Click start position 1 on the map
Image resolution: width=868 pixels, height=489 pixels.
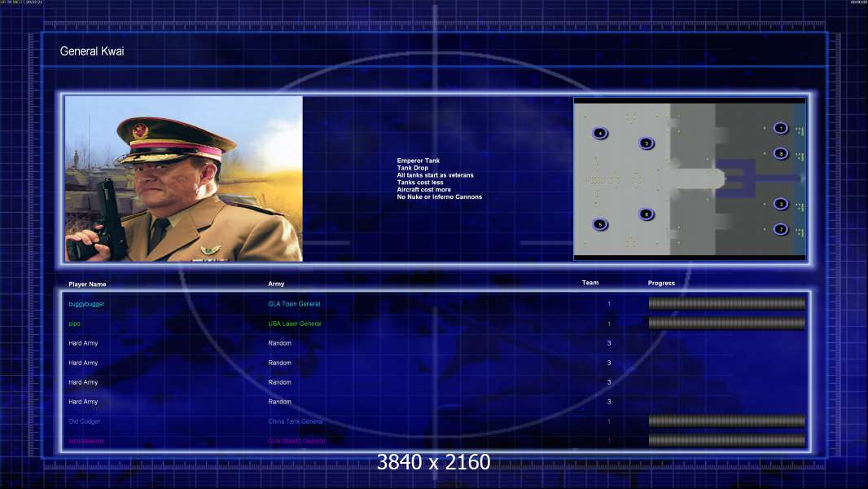pyautogui.click(x=781, y=129)
